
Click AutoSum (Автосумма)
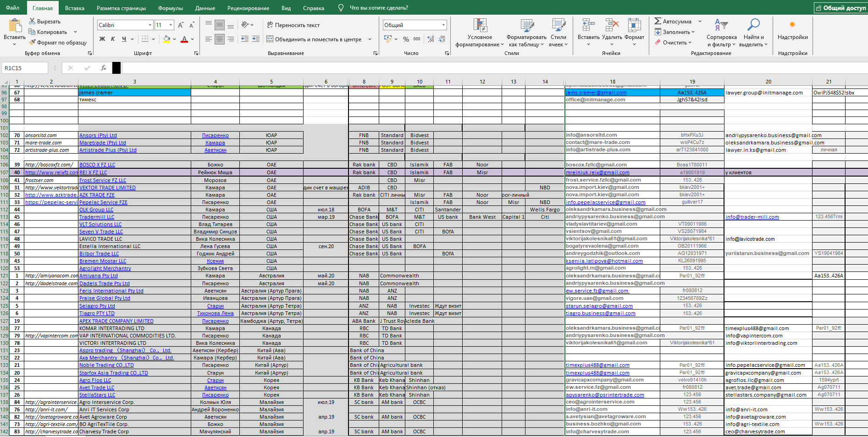coord(673,21)
